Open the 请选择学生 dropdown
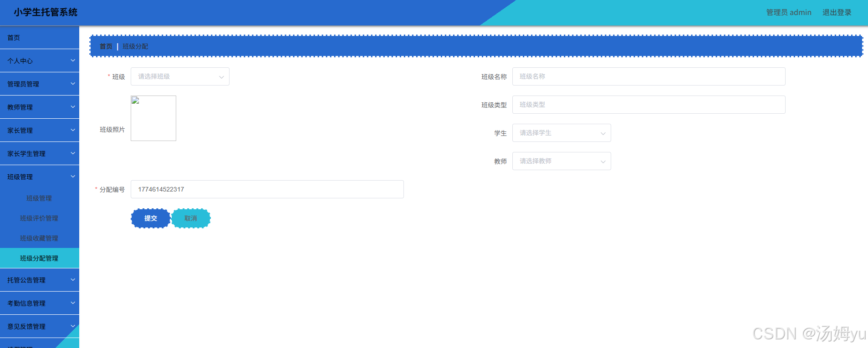This screenshot has width=868, height=348. click(x=562, y=133)
